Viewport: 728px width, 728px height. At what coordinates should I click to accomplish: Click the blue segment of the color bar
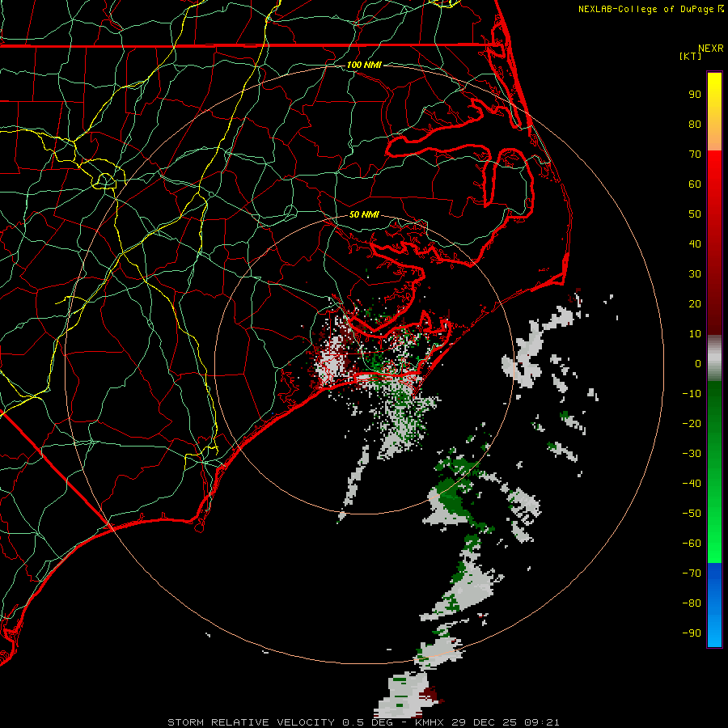pos(714,605)
